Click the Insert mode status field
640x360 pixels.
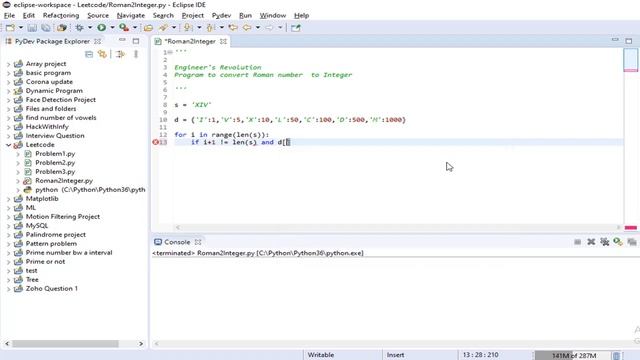(395, 355)
